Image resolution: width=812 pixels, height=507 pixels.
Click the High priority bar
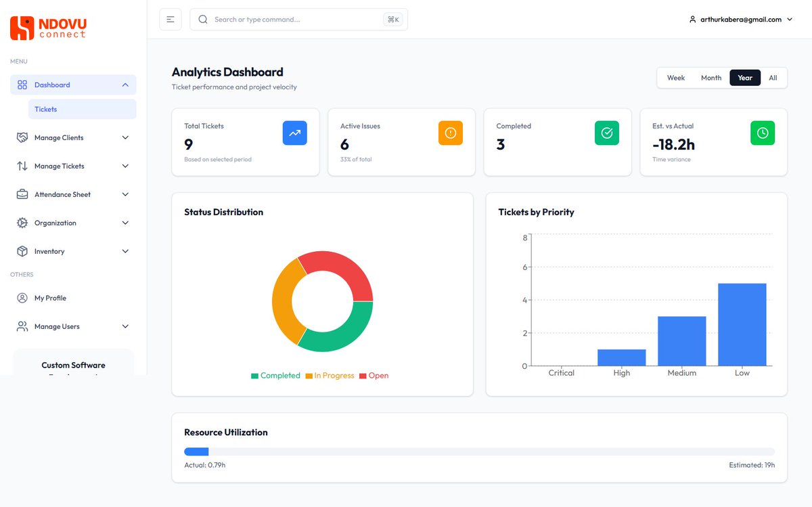[x=622, y=357]
